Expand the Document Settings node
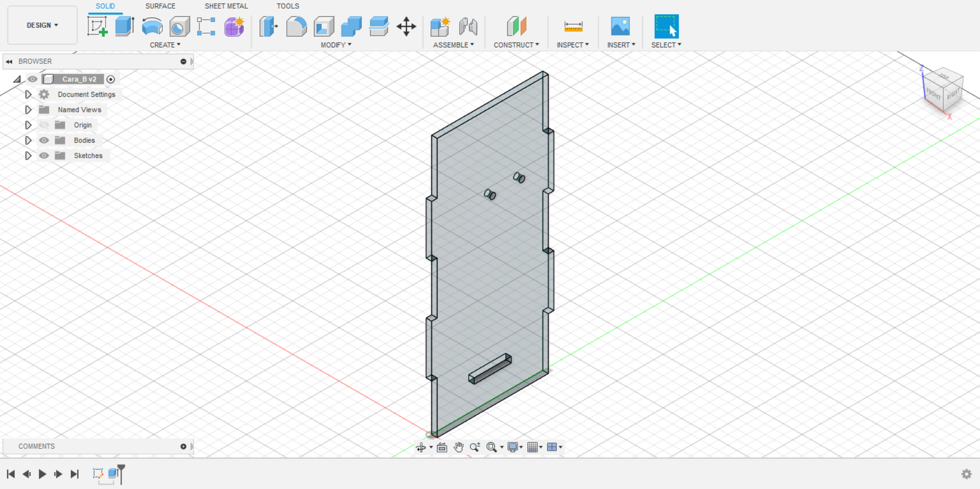The height and width of the screenshot is (489, 980). click(28, 94)
